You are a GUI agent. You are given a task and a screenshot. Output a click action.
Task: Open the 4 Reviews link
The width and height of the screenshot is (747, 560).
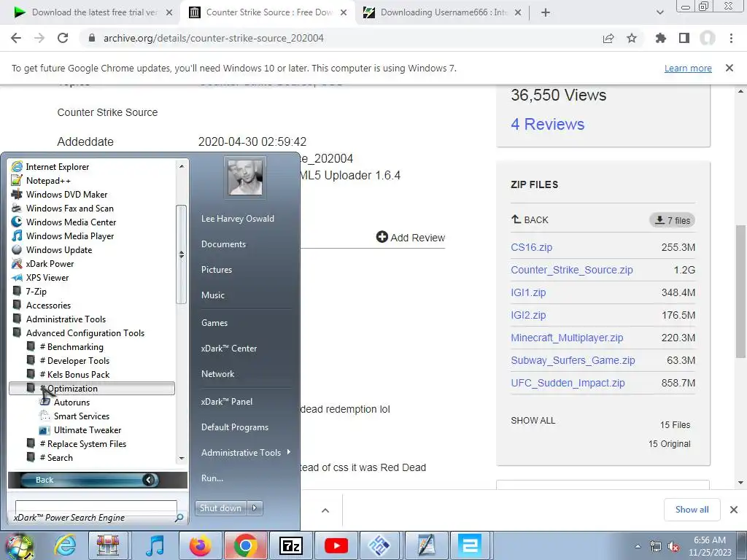(x=547, y=124)
